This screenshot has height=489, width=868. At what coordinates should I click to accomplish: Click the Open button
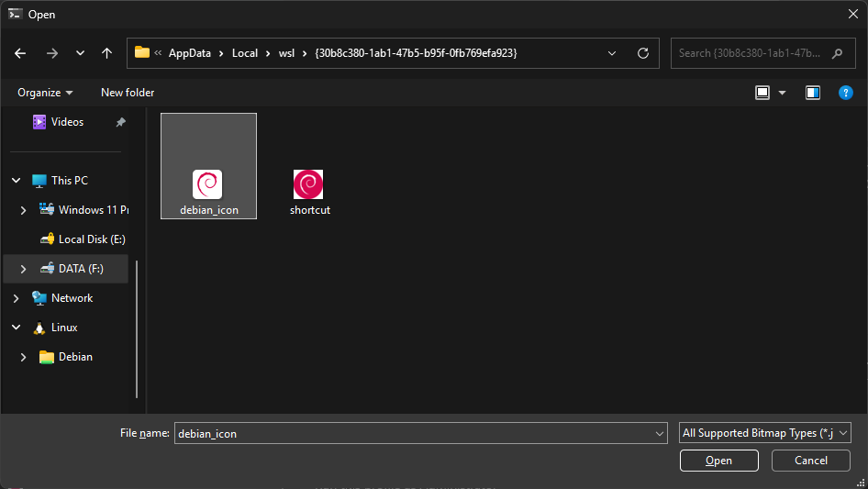click(x=718, y=461)
